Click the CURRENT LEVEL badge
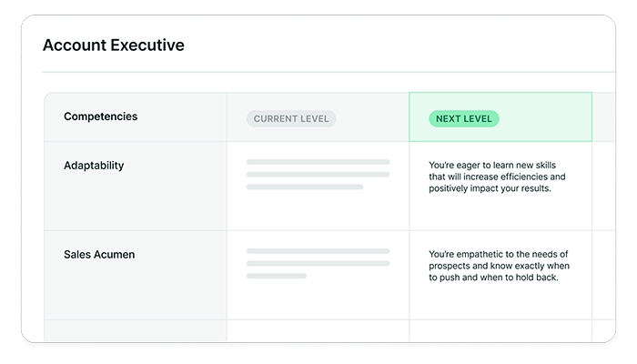 pyautogui.click(x=290, y=118)
